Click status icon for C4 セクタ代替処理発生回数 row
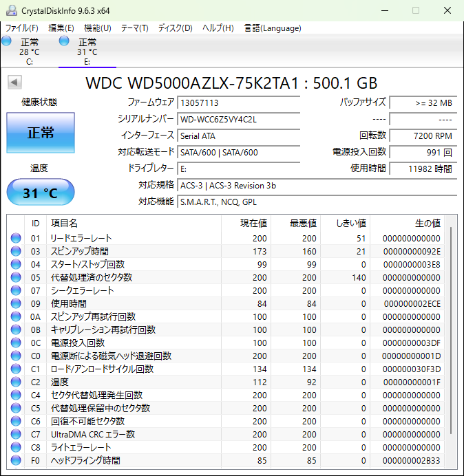 click(16, 395)
